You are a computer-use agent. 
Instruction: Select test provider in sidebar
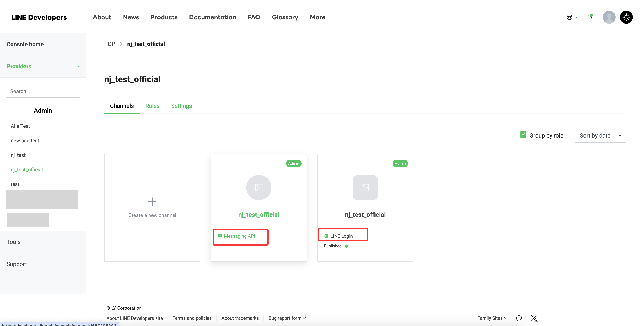(x=15, y=184)
